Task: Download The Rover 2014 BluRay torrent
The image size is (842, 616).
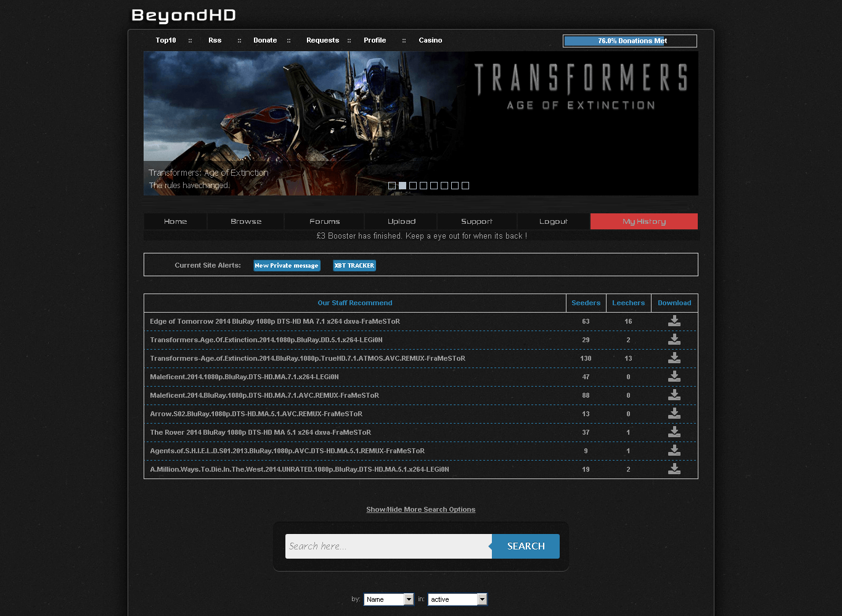Action: click(674, 432)
